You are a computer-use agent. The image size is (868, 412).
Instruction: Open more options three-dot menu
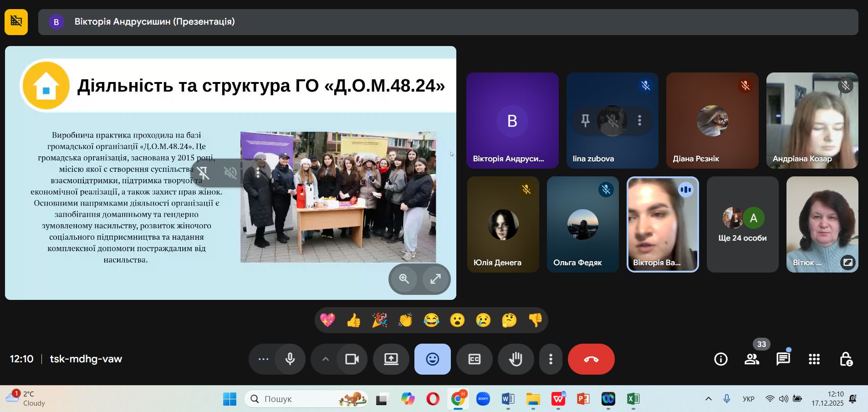pos(551,359)
